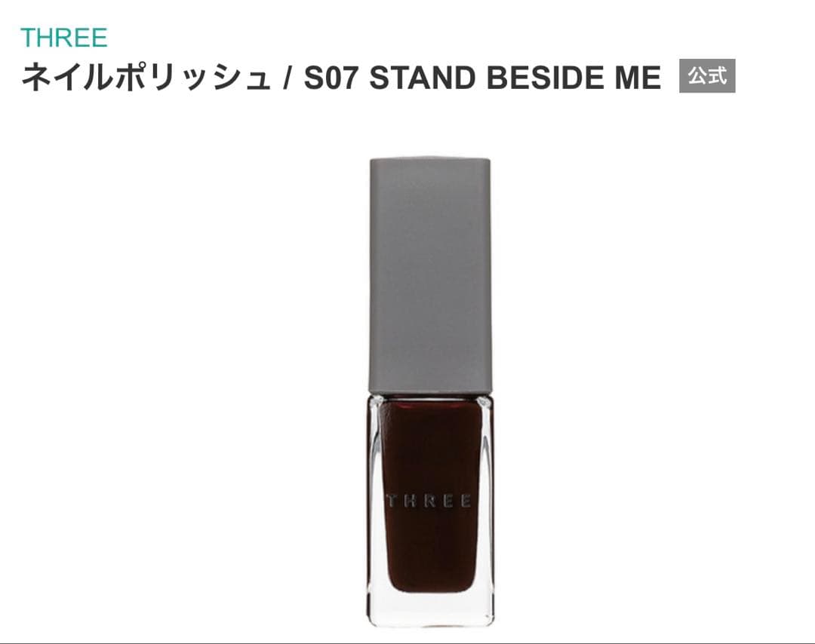815x644 pixels.
Task: Click the divider line under product image
Action: 407,642
